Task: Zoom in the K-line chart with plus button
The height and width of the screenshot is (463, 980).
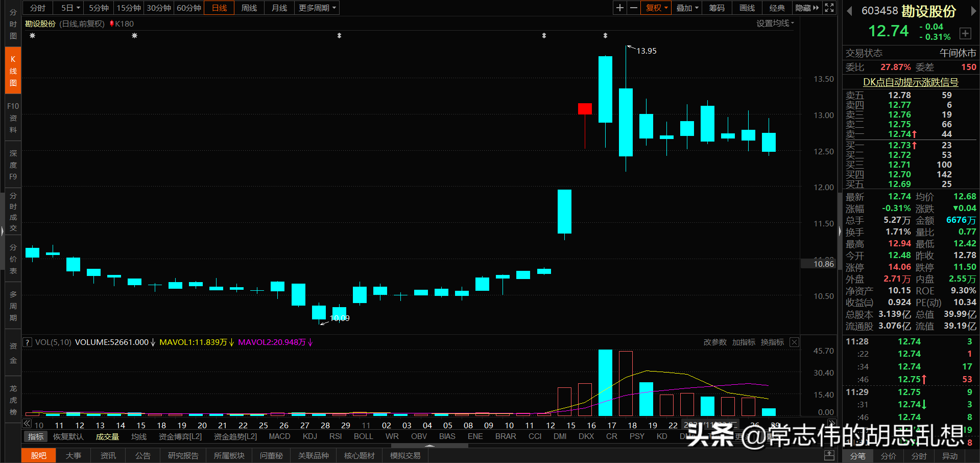Action: tap(619, 8)
